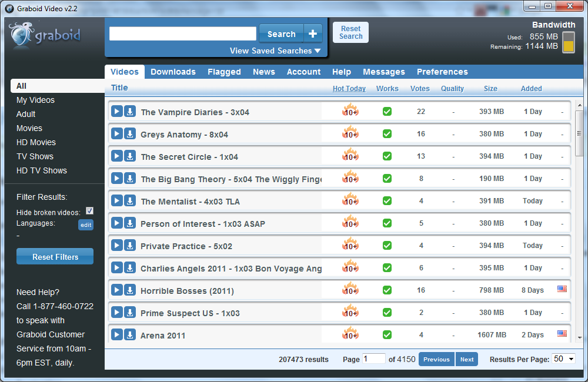The width and height of the screenshot is (588, 382).
Task: Click Reset Search button
Action: coord(350,32)
